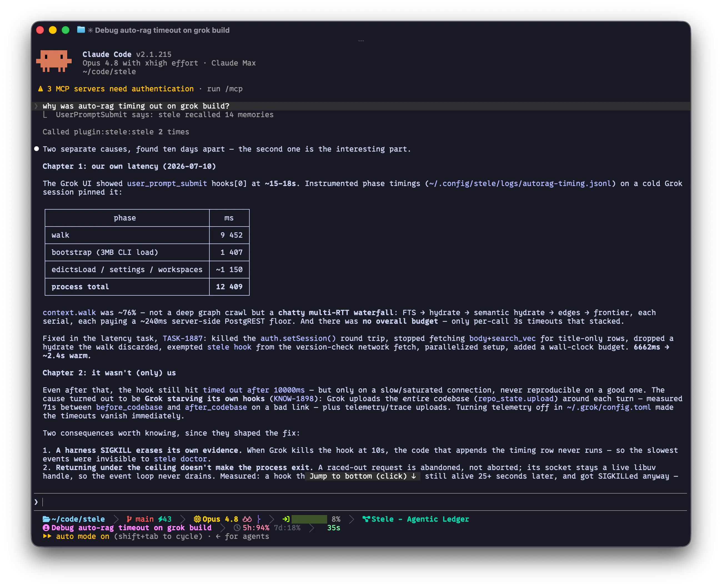Click the auto mode fast-forward arrows icon

[x=47, y=536]
